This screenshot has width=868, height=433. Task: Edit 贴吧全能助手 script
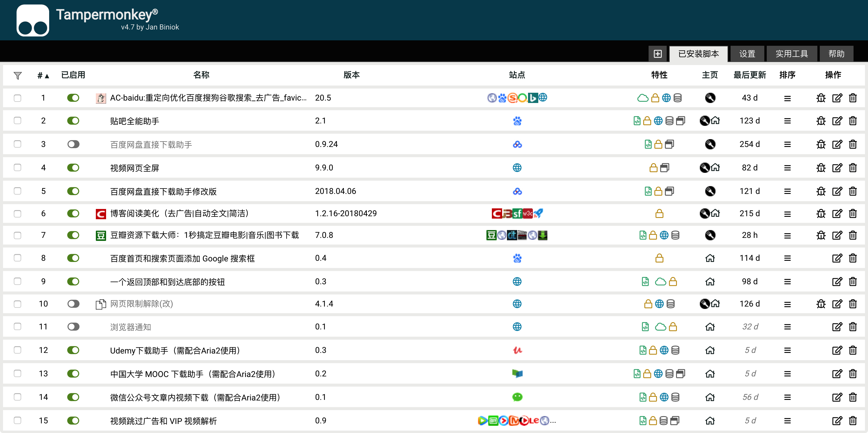pyautogui.click(x=837, y=120)
